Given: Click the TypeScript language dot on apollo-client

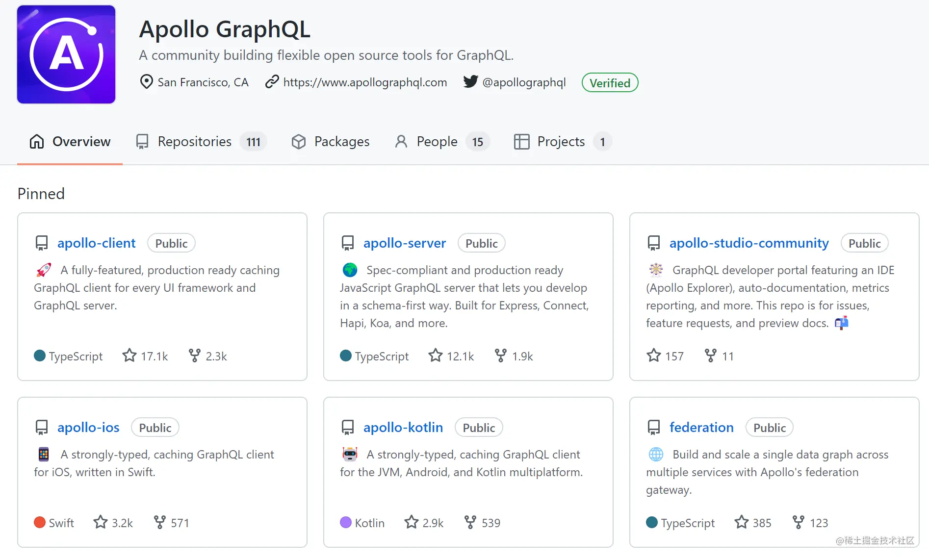Looking at the screenshot, I should (40, 356).
